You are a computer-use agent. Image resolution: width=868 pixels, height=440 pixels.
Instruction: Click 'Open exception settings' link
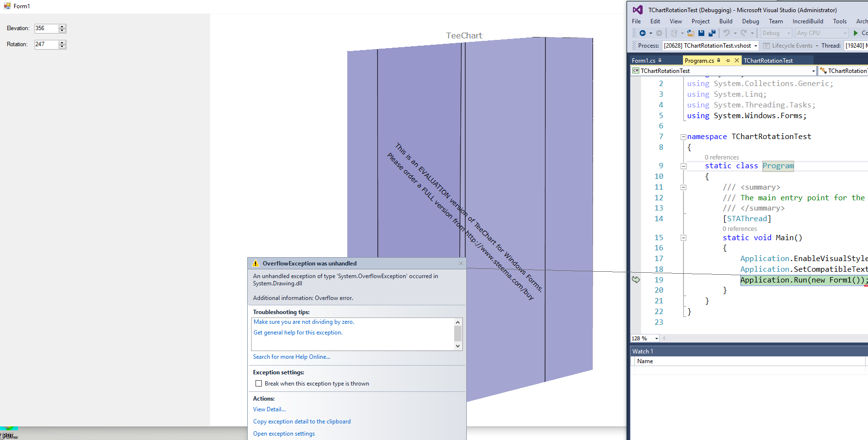click(284, 434)
